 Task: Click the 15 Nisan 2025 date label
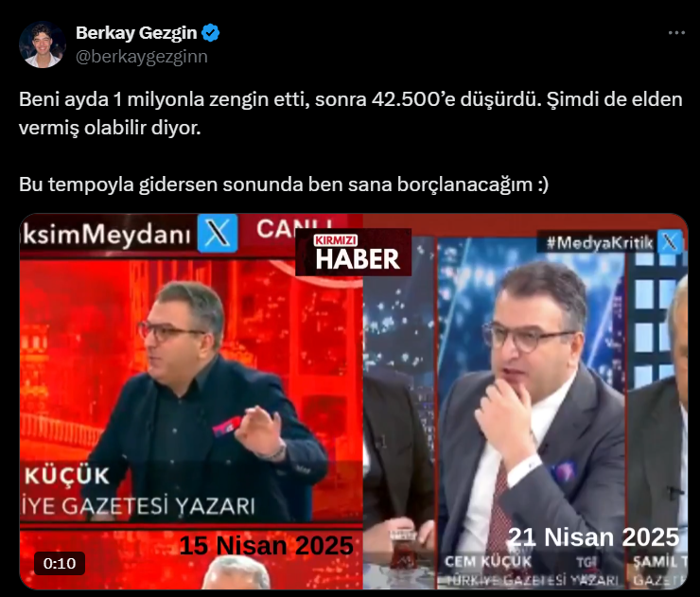[267, 545]
